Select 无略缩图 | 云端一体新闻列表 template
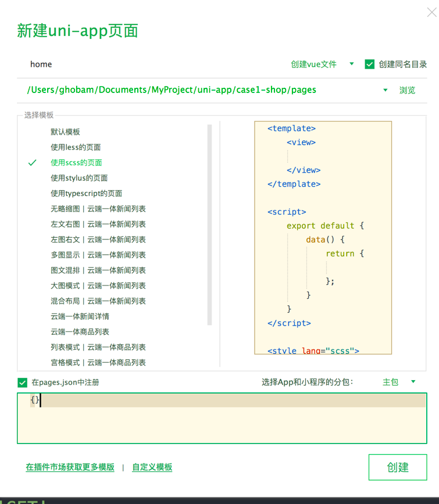 point(98,209)
